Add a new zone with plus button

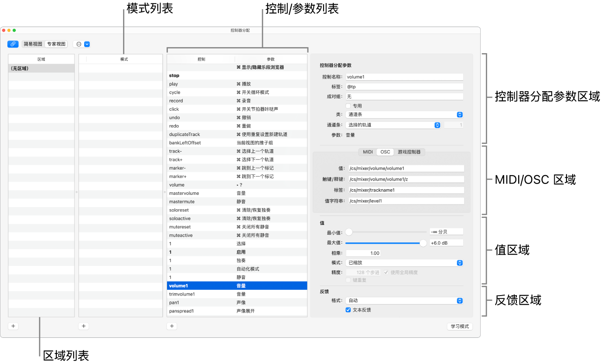13,326
